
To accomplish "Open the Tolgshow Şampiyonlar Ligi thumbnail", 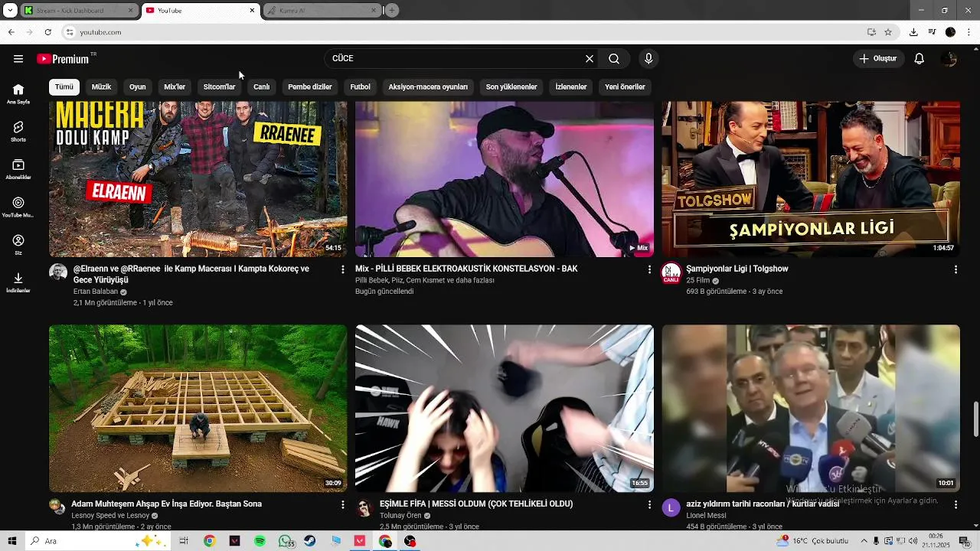I will (x=811, y=179).
